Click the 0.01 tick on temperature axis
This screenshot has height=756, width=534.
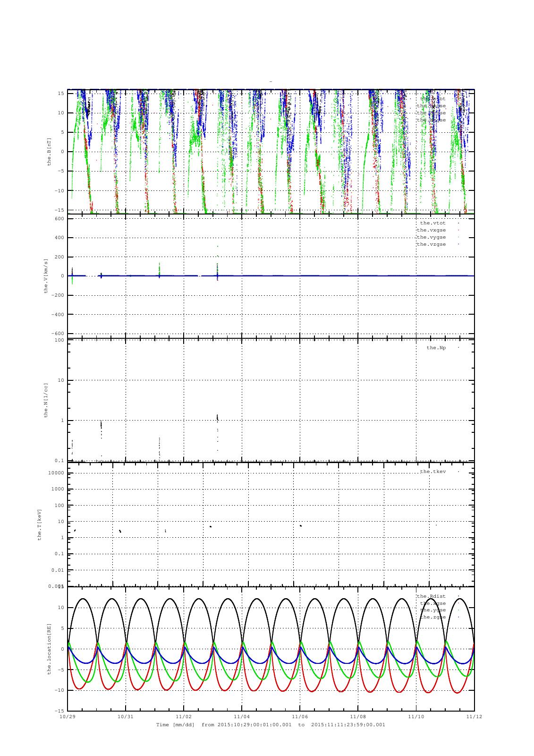point(58,570)
